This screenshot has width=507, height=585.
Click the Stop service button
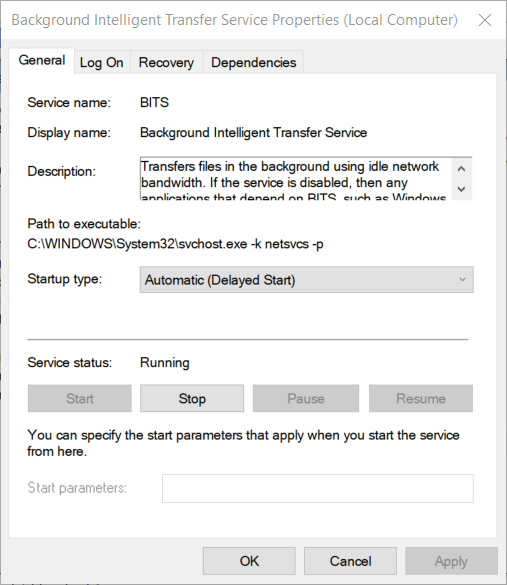click(x=192, y=398)
